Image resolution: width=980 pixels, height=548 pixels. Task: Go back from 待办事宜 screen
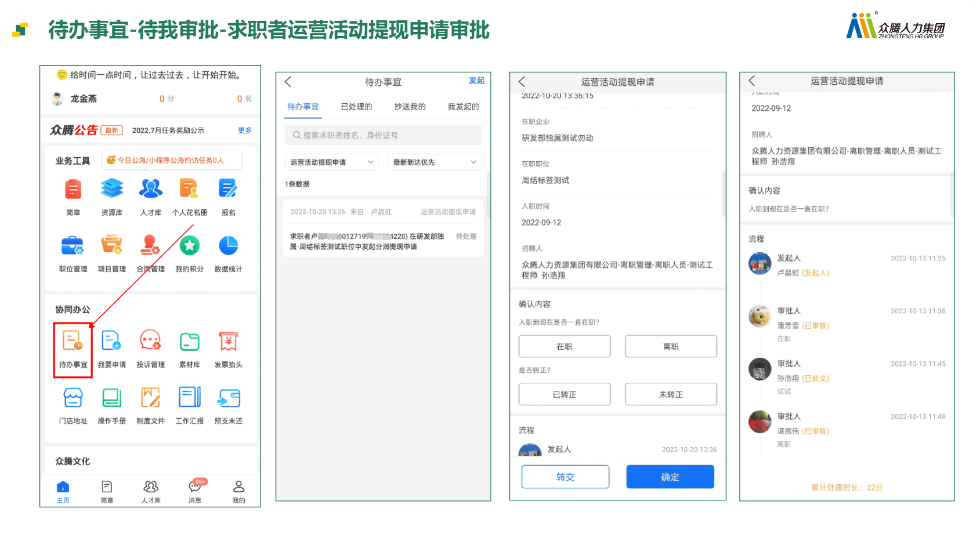coord(288,82)
